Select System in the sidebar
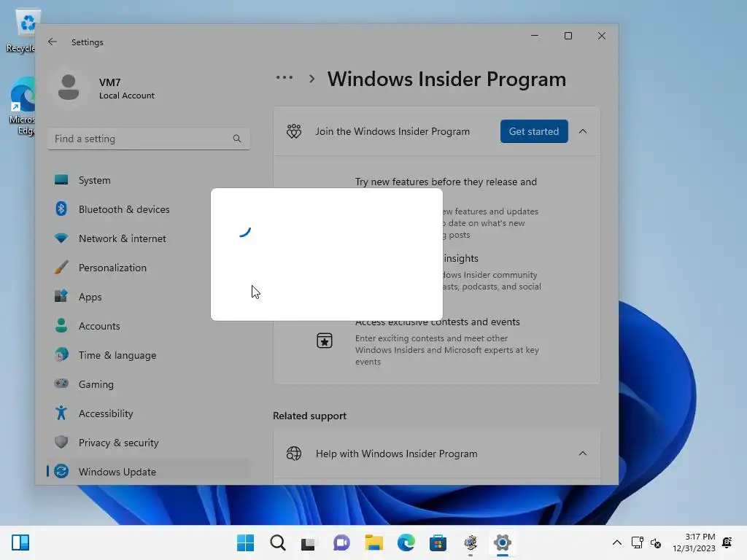The image size is (747, 560). pyautogui.click(x=149, y=180)
